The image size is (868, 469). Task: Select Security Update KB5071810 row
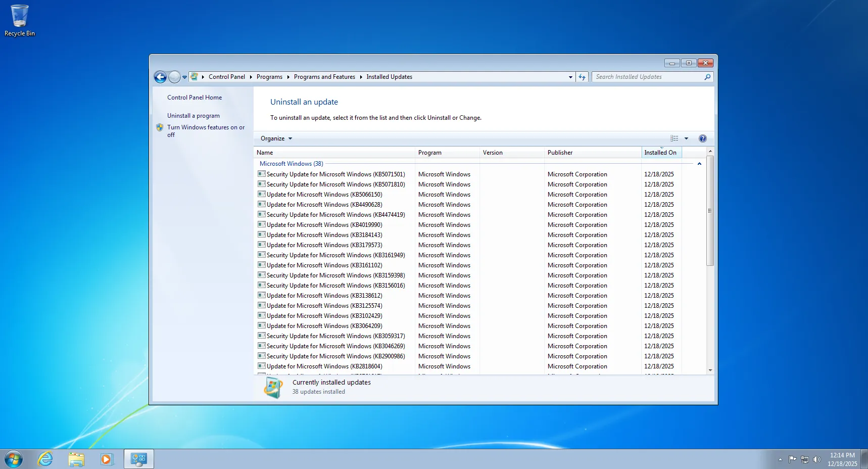pyautogui.click(x=467, y=184)
